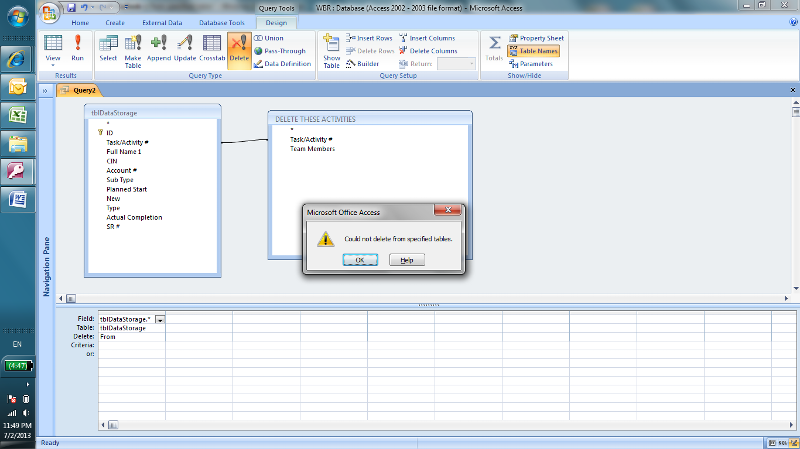Choose the Append query type

(159, 48)
